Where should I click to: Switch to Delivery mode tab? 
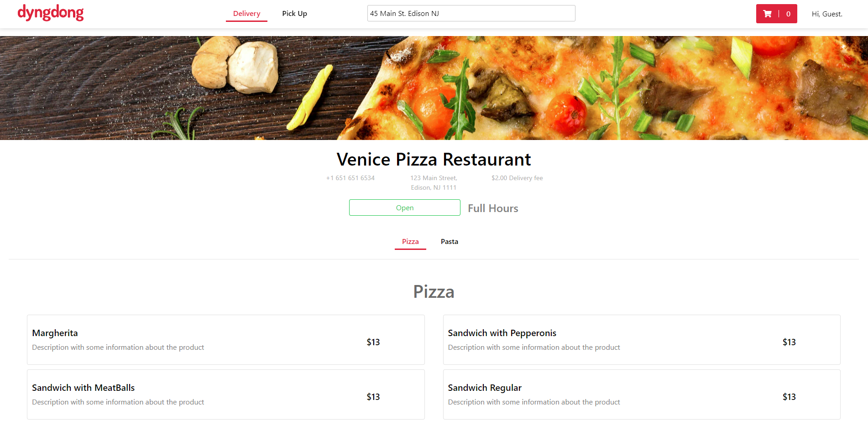[246, 14]
